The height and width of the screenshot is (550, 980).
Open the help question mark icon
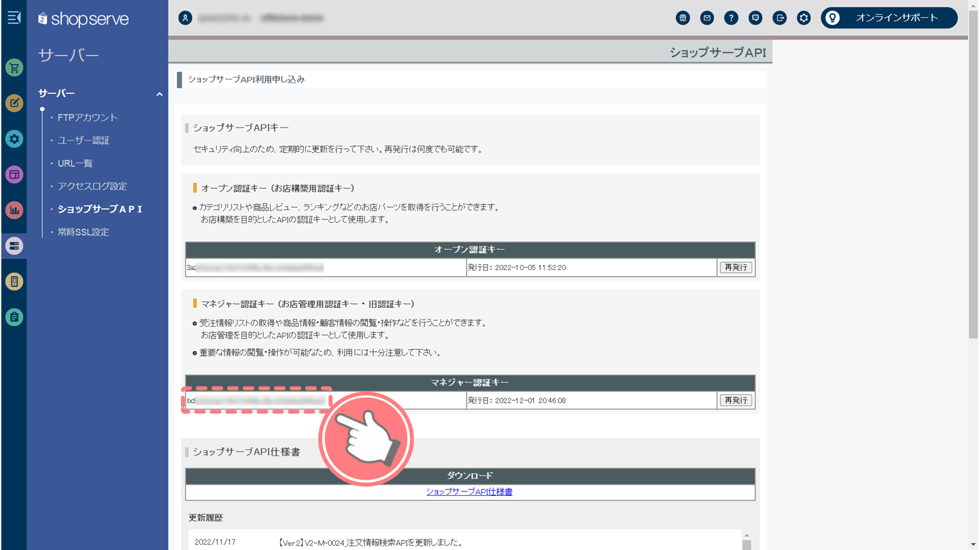pos(731,18)
